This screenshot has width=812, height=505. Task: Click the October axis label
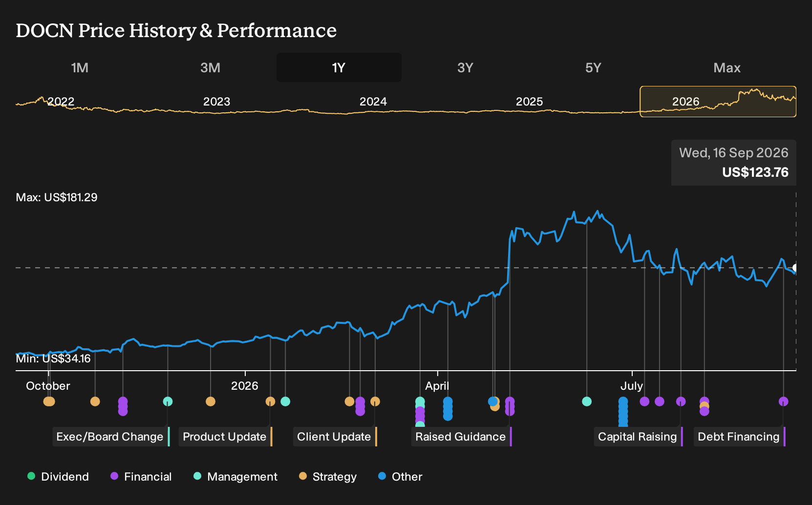pyautogui.click(x=48, y=386)
